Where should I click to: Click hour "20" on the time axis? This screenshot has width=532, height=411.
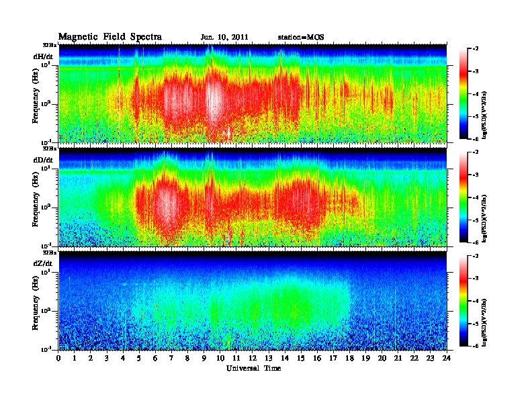pyautogui.click(x=382, y=358)
